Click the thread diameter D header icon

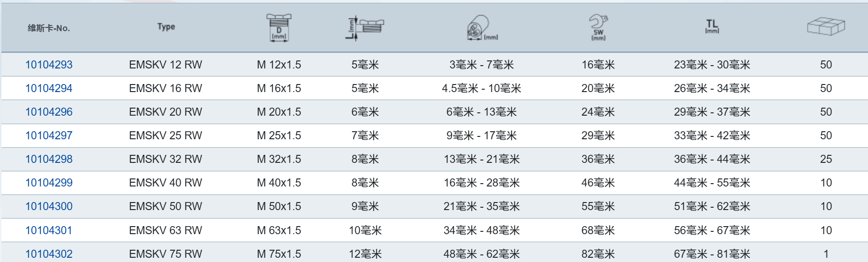(x=278, y=27)
